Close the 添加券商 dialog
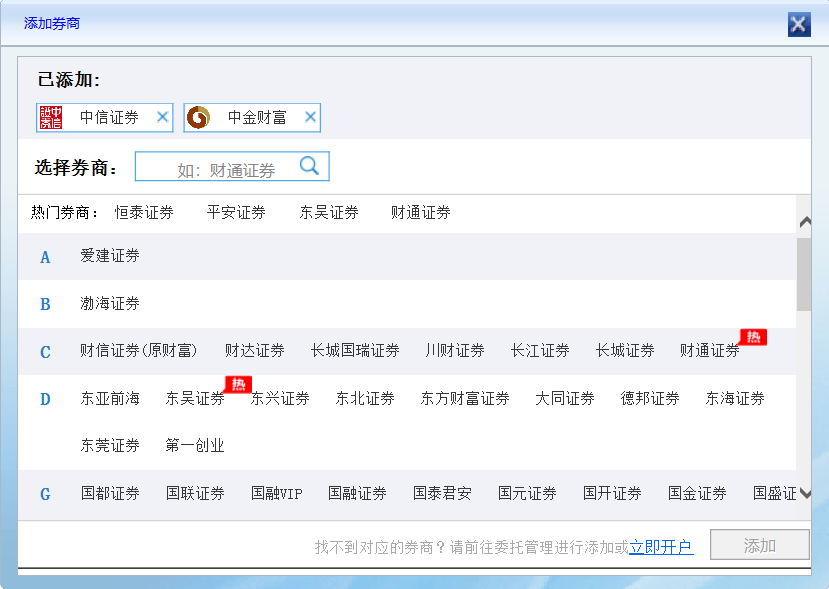 pyautogui.click(x=799, y=24)
